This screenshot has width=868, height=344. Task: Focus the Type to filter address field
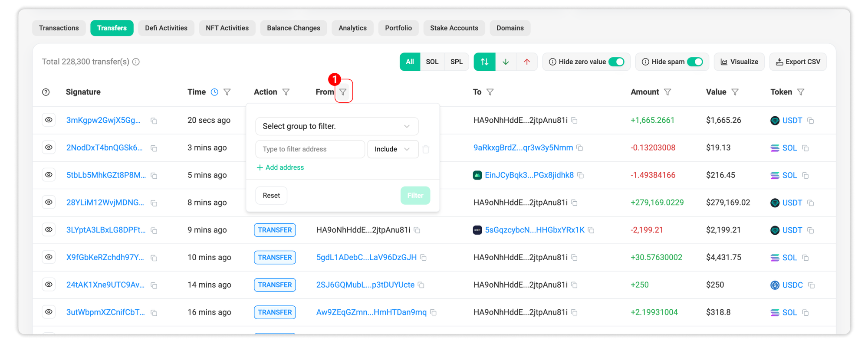tap(310, 149)
